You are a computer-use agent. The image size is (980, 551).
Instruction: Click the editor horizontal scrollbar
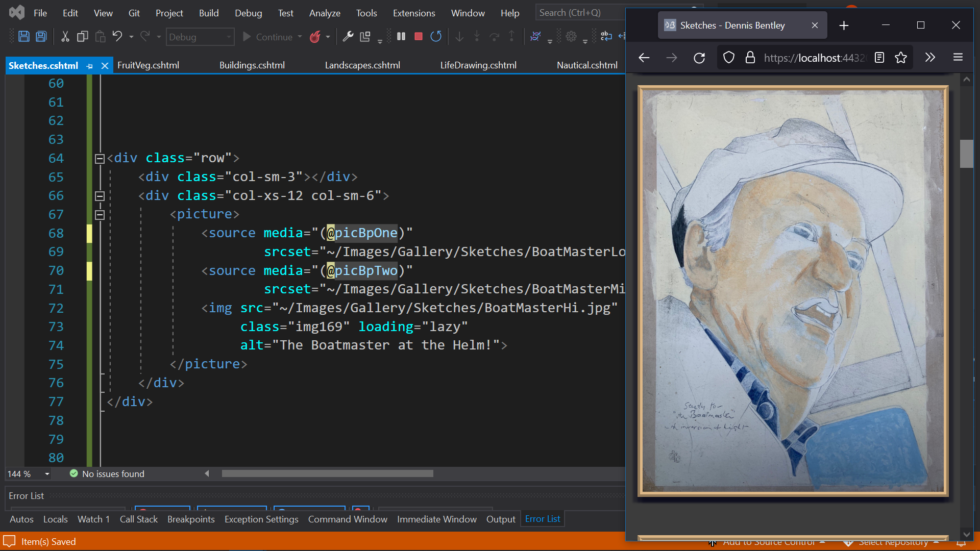click(327, 473)
